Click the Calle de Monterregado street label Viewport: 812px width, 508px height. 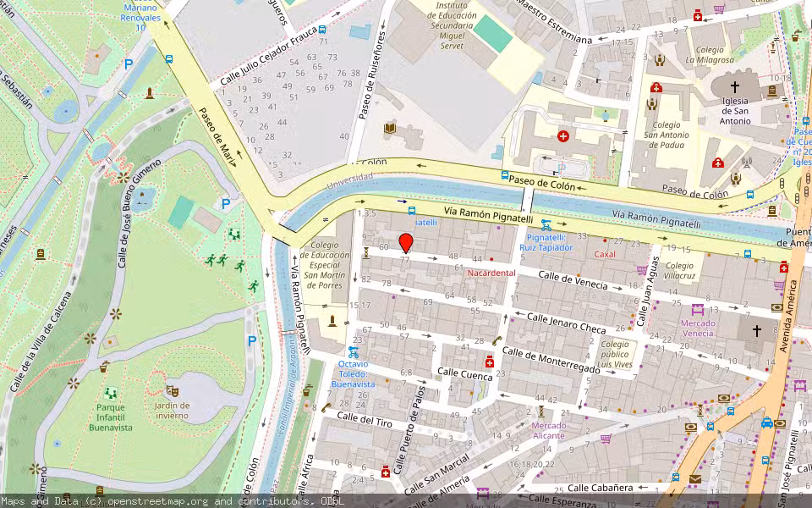coord(551,361)
